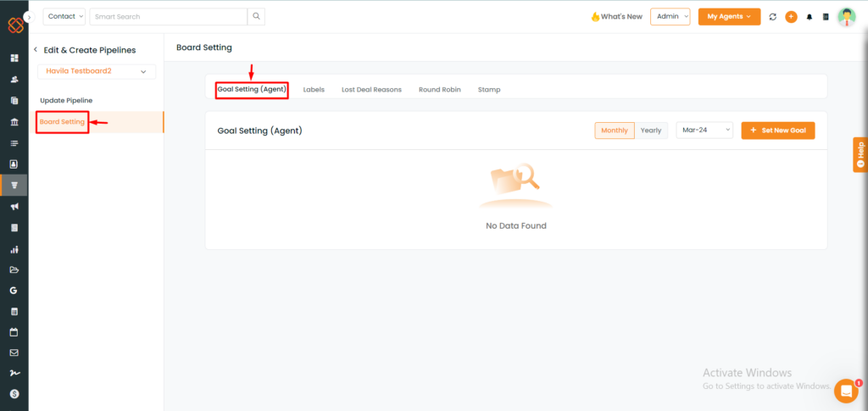This screenshot has height=411, width=868.
Task: Switch to the Labels tab
Action: (x=314, y=90)
